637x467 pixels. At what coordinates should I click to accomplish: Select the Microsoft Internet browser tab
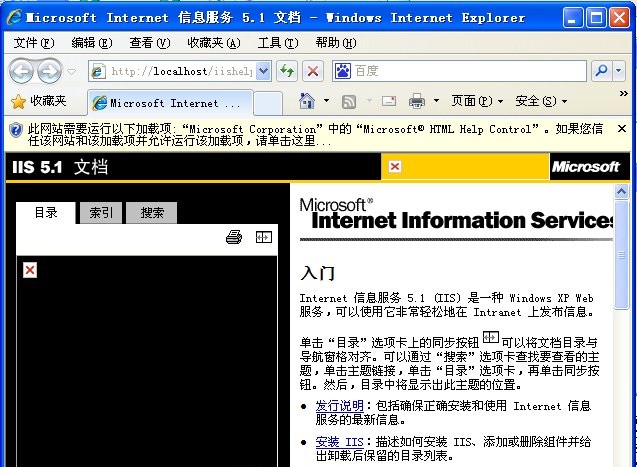point(170,103)
